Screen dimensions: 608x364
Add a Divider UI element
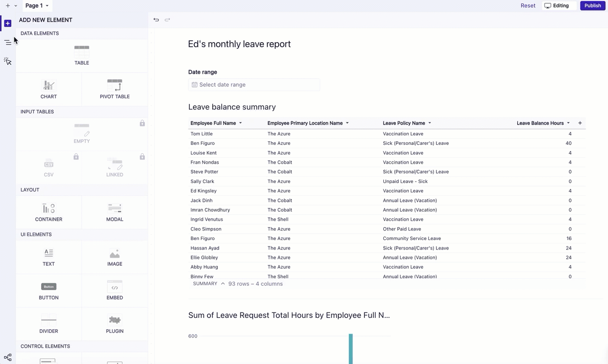coord(49,324)
